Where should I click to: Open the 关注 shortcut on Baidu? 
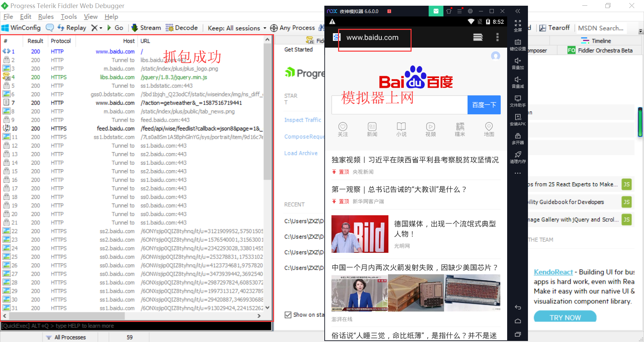(343, 129)
